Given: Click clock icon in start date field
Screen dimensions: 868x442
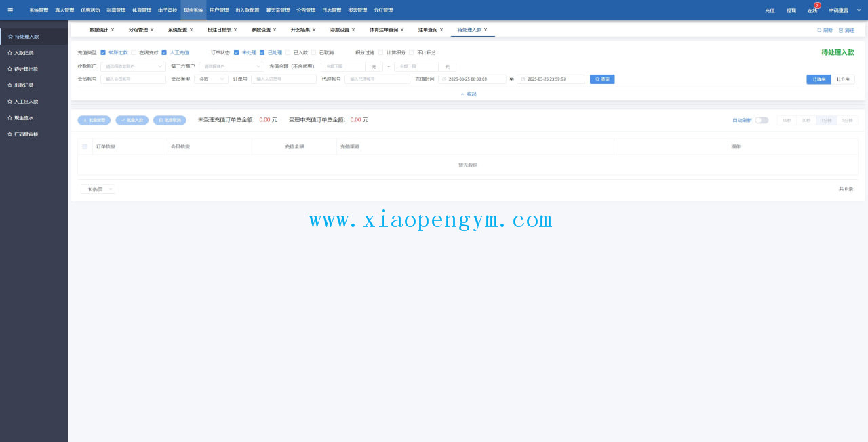Looking at the screenshot, I should point(445,79).
